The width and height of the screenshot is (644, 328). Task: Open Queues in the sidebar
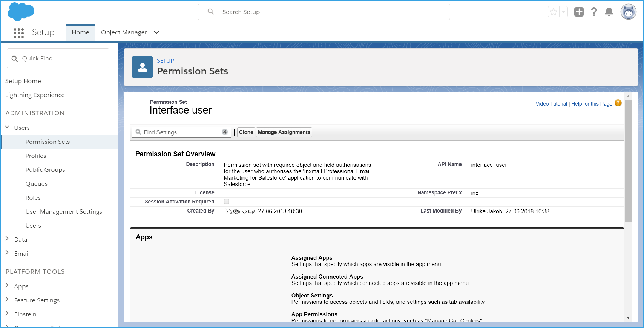pos(37,183)
